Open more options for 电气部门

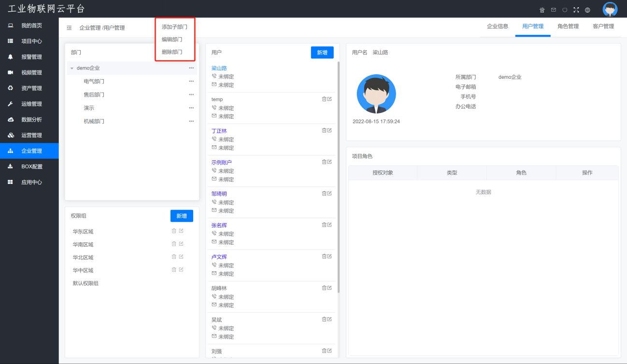pos(191,81)
